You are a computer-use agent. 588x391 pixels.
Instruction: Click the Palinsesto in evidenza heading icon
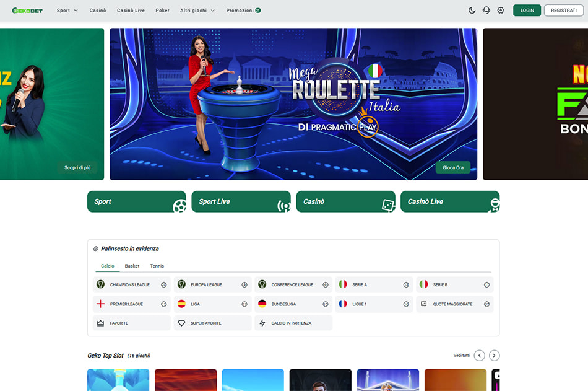click(x=95, y=248)
